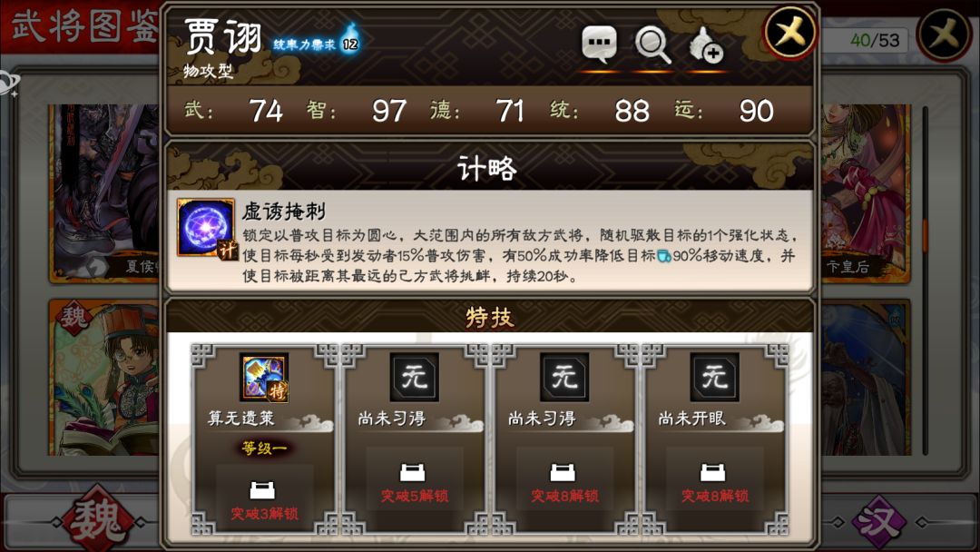Image resolution: width=980 pixels, height=552 pixels.
Task: Switch to the 魏 faction tab
Action: (97, 521)
